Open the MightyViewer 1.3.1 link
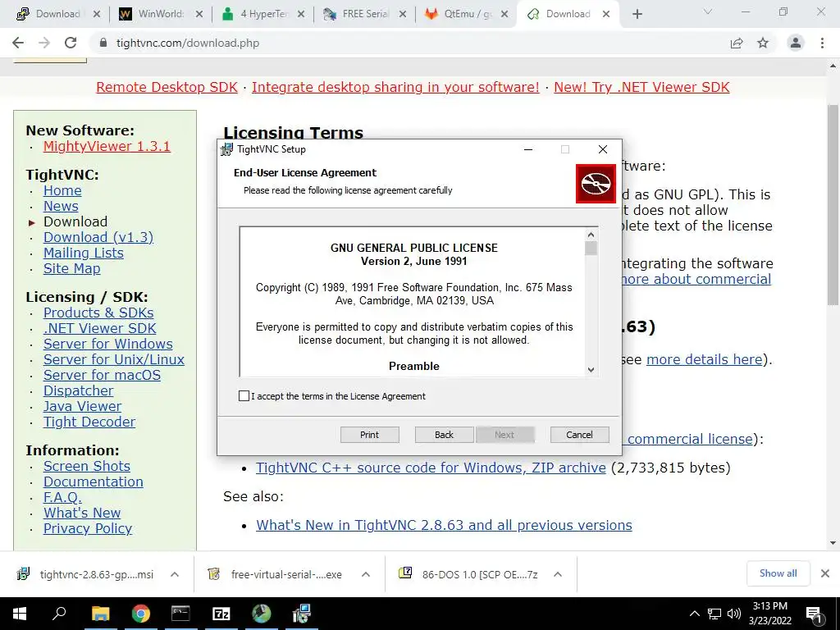The height and width of the screenshot is (630, 840). [x=107, y=146]
